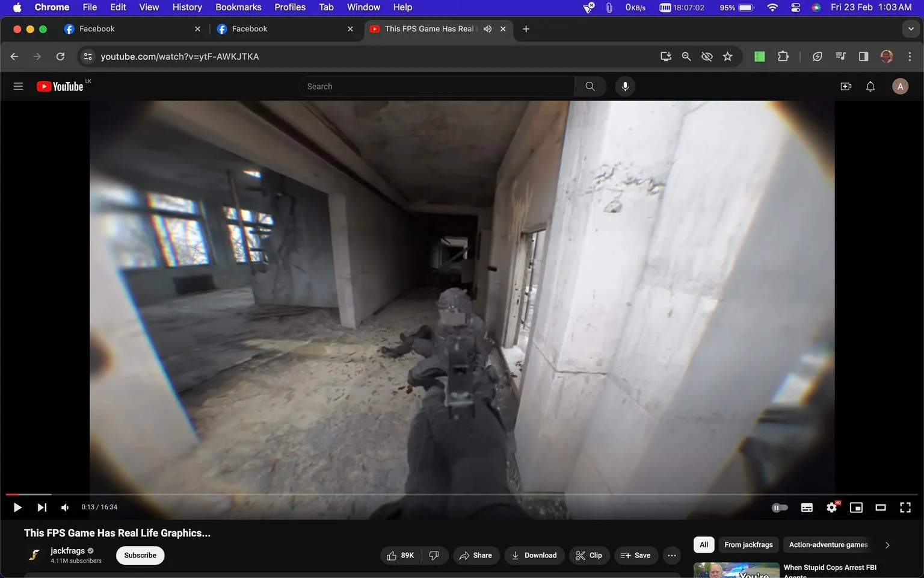The width and height of the screenshot is (924, 578).
Task: Open the video settings gear
Action: [x=832, y=508]
